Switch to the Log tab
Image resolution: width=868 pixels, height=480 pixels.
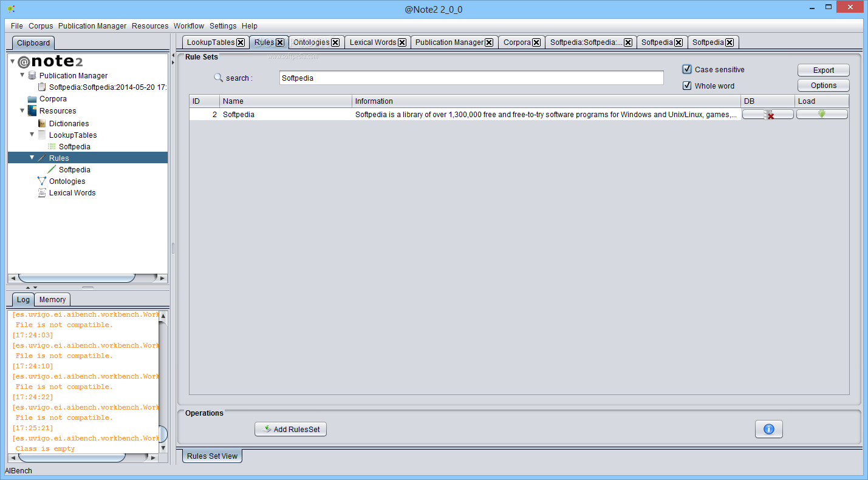tap(23, 299)
